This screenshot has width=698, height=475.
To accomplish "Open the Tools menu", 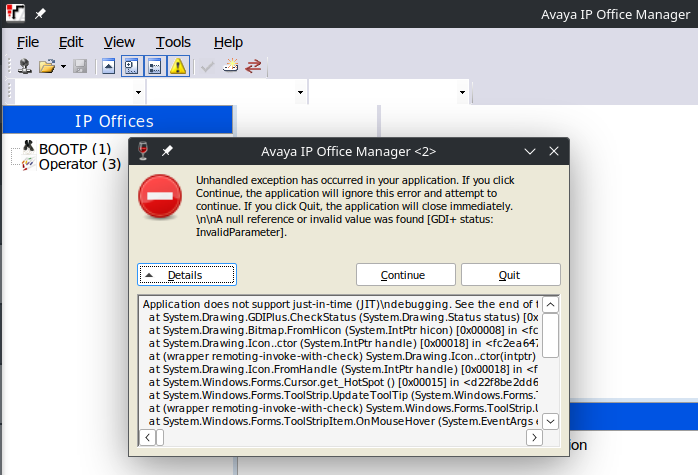I will click(173, 42).
